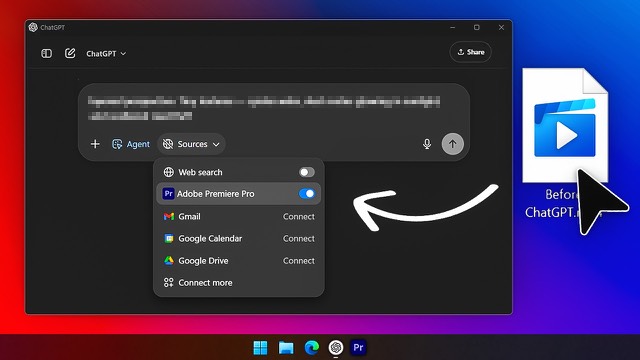Click the Web search globe icon
640x360 pixels.
pos(169,172)
